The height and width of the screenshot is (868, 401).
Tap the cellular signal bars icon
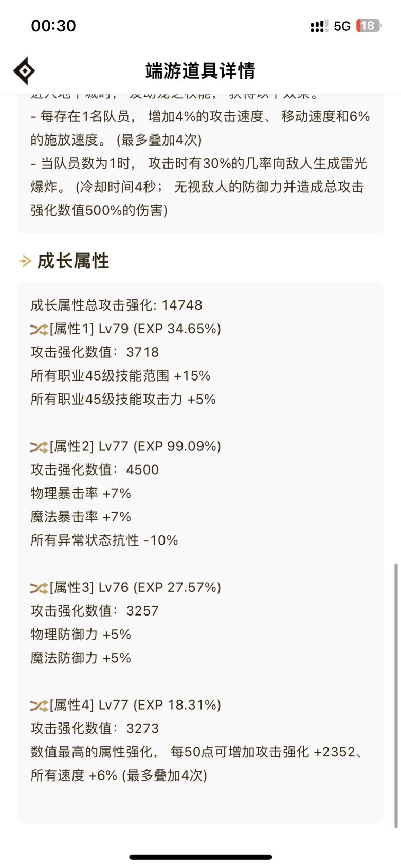tap(319, 26)
